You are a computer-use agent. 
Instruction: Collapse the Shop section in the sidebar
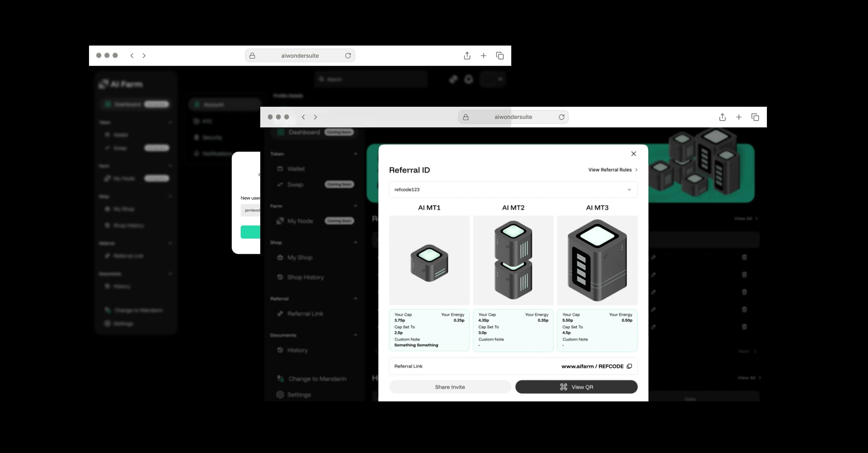pyautogui.click(x=355, y=242)
